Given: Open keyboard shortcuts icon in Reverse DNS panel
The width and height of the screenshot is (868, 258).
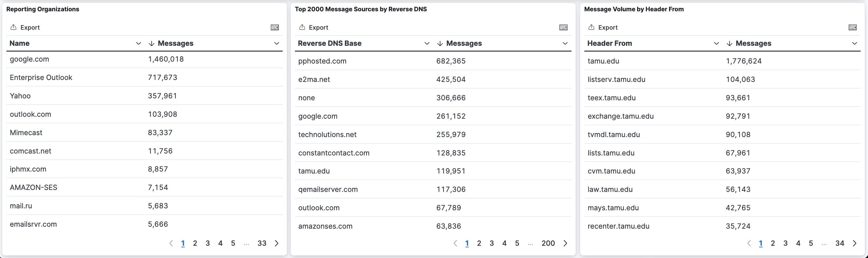Looking at the screenshot, I should (x=563, y=27).
